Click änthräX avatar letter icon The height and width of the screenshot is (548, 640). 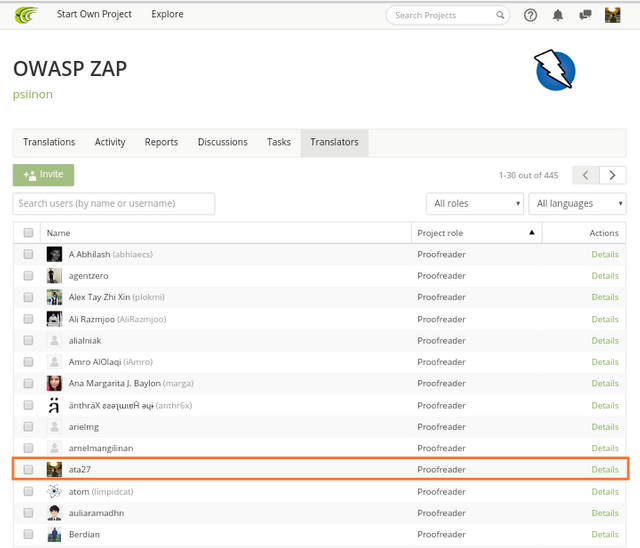click(x=54, y=405)
